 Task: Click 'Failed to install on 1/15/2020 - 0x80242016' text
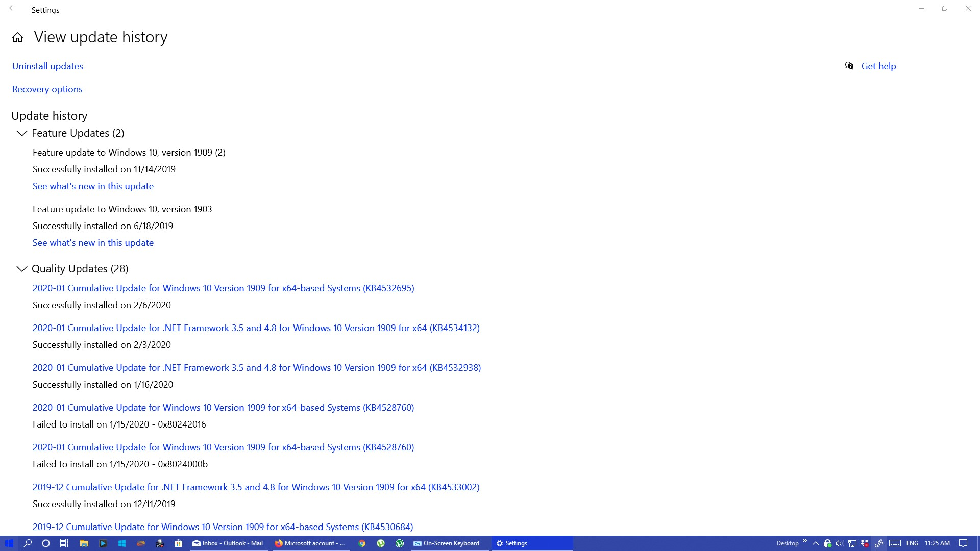(x=119, y=424)
